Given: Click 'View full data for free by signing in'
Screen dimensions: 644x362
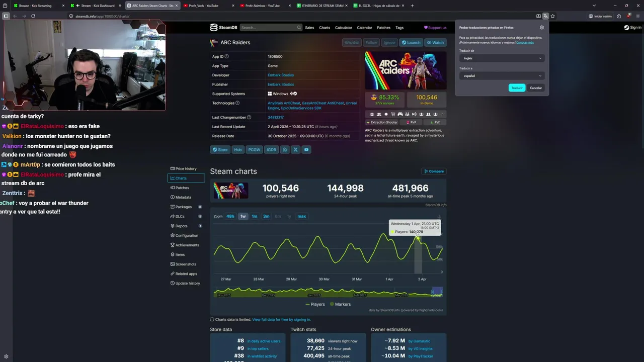Looking at the screenshot, I should (x=281, y=319).
